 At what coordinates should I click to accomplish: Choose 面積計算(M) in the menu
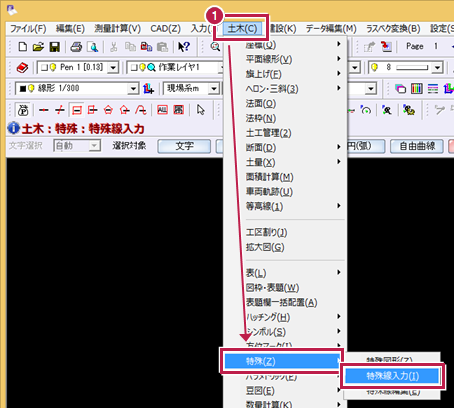[269, 177]
